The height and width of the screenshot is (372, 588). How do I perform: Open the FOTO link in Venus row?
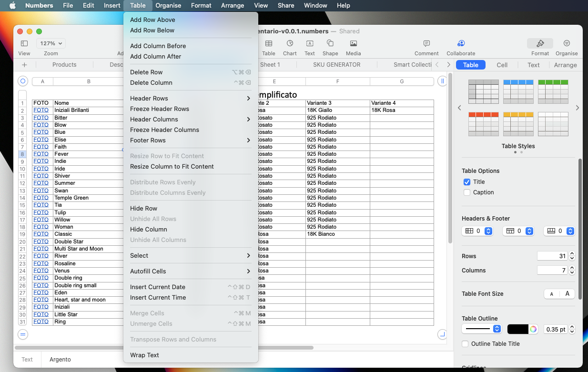tap(41, 271)
